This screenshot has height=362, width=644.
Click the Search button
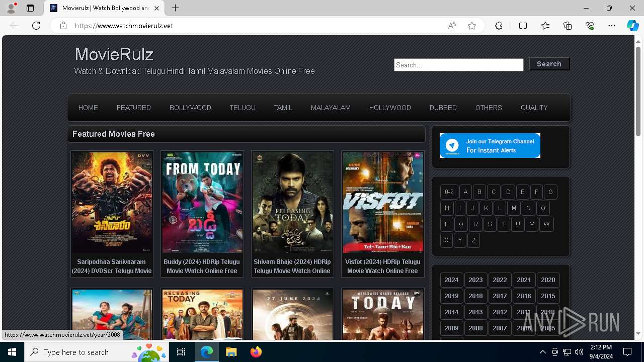(x=549, y=64)
